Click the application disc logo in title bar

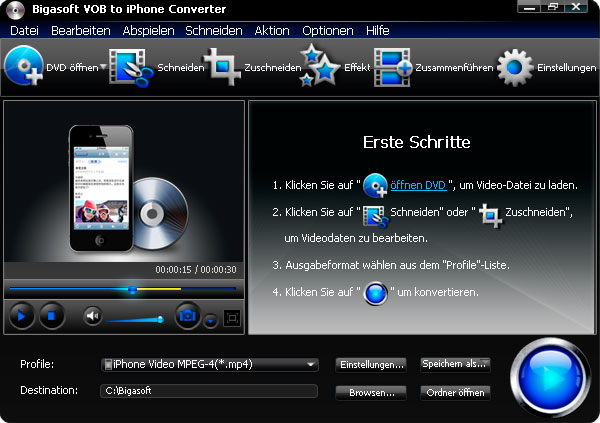coord(15,10)
